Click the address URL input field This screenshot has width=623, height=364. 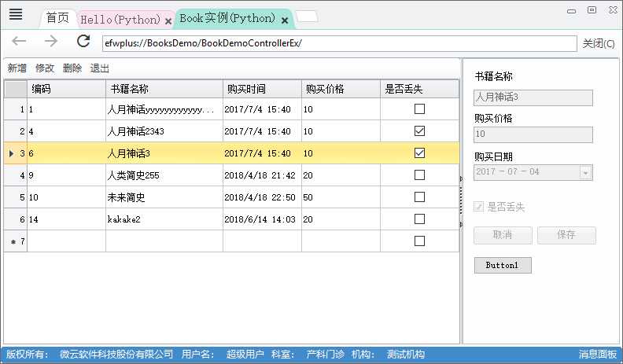click(x=338, y=43)
